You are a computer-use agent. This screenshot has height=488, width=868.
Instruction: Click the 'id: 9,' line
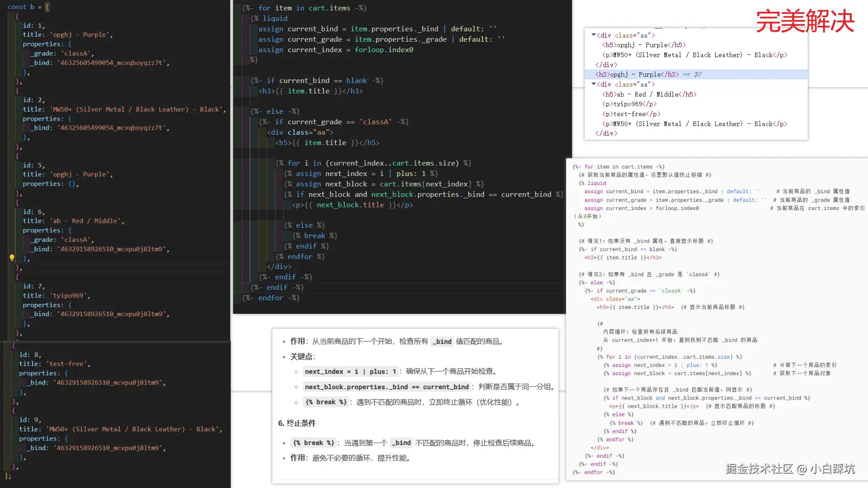pyautogui.click(x=30, y=420)
